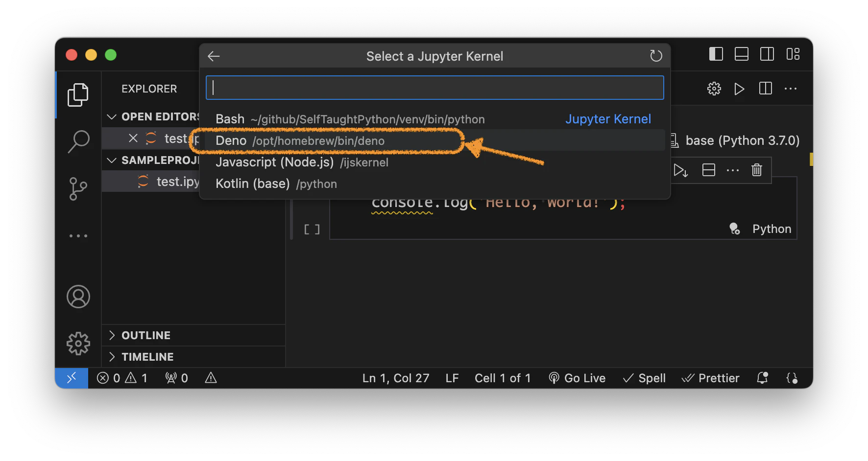
Task: Show additional views ellipsis in activity bar
Action: (x=78, y=236)
